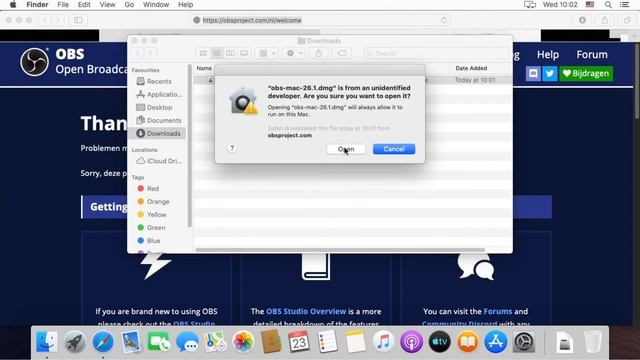Switch Finder to list view
The image size is (640, 360).
[x=217, y=53]
